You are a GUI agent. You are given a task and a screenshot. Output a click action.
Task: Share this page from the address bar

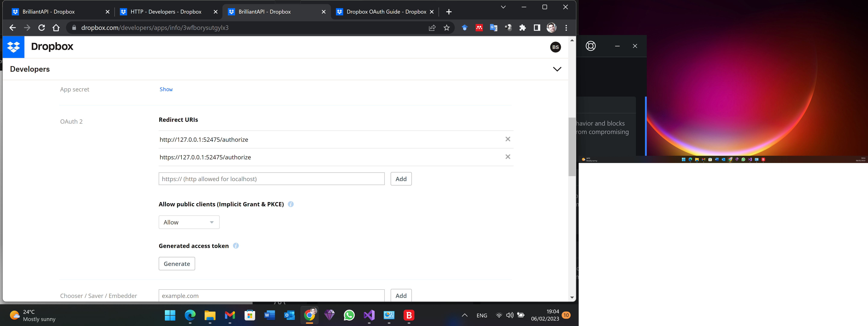click(432, 28)
